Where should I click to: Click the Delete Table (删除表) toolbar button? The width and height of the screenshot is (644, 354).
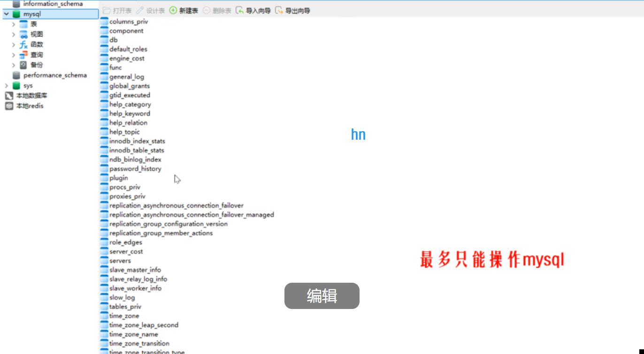tap(217, 10)
